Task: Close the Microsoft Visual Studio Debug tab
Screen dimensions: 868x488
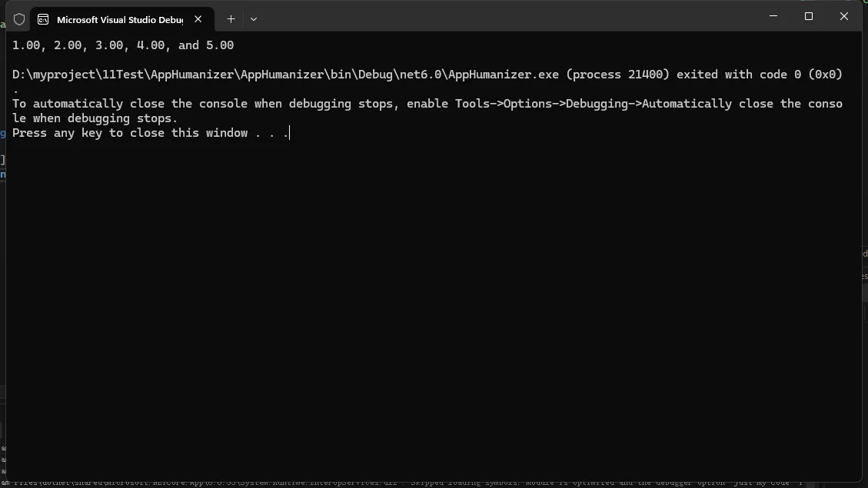Action: pyautogui.click(x=198, y=18)
